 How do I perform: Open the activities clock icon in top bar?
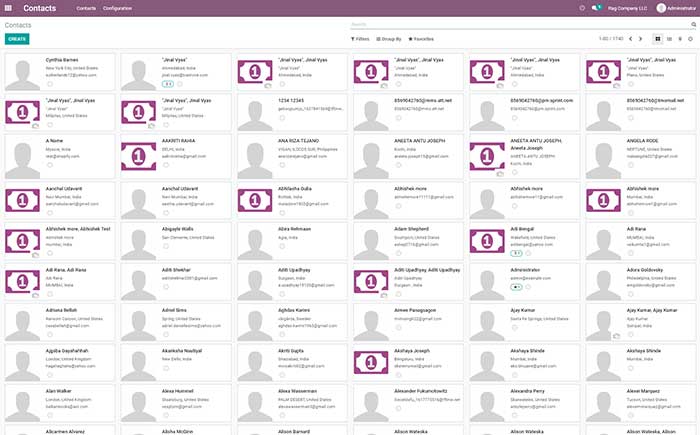click(x=582, y=8)
